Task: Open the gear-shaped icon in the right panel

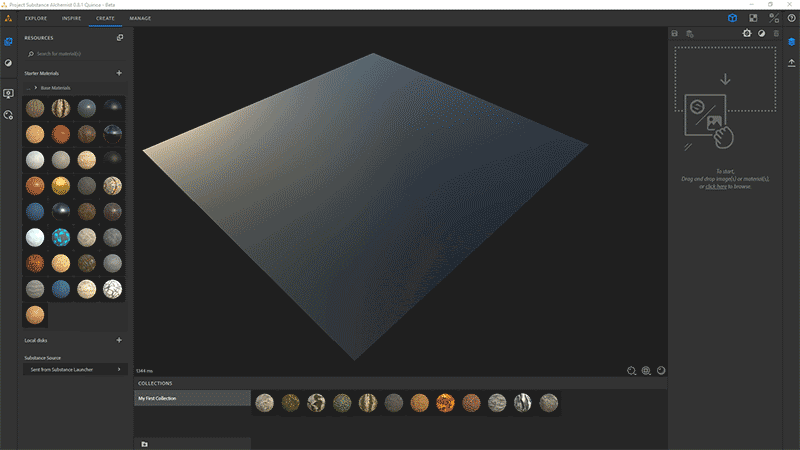Action: (747, 33)
